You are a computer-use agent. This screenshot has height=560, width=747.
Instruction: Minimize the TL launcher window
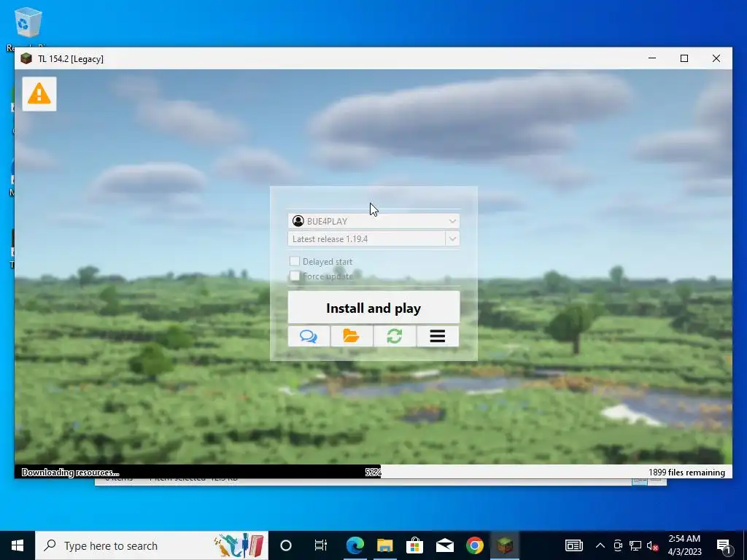click(652, 58)
